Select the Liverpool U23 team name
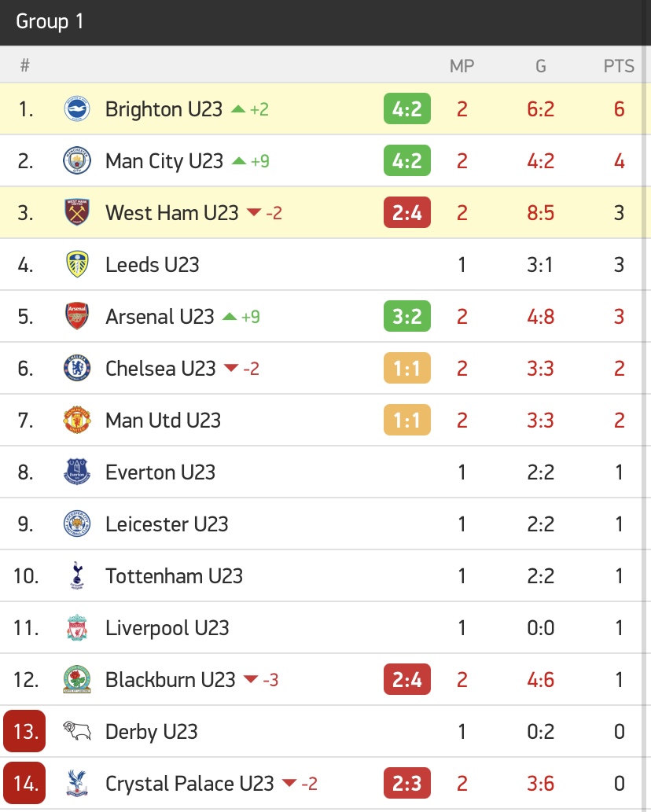The width and height of the screenshot is (651, 812). (167, 628)
